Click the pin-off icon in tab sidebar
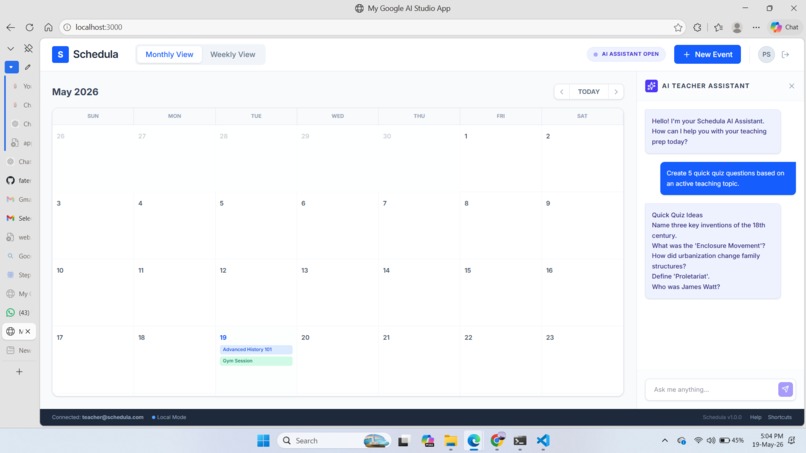 28,48
